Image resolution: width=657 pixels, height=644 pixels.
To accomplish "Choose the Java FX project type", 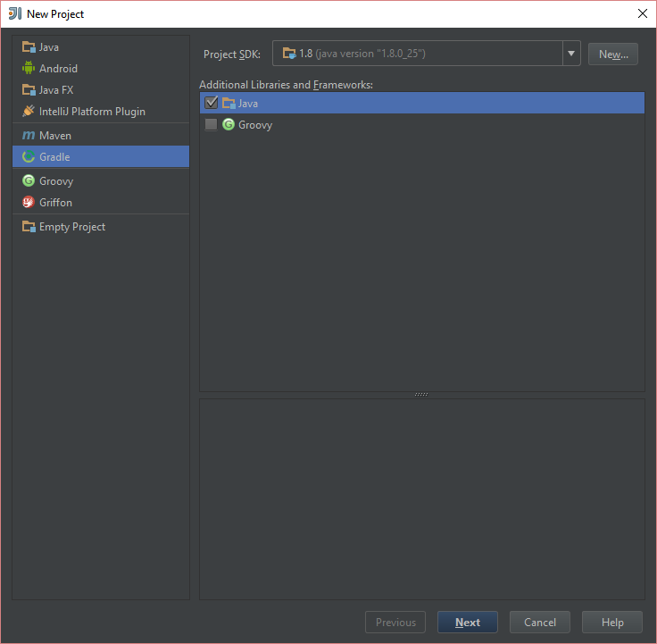I will point(101,89).
